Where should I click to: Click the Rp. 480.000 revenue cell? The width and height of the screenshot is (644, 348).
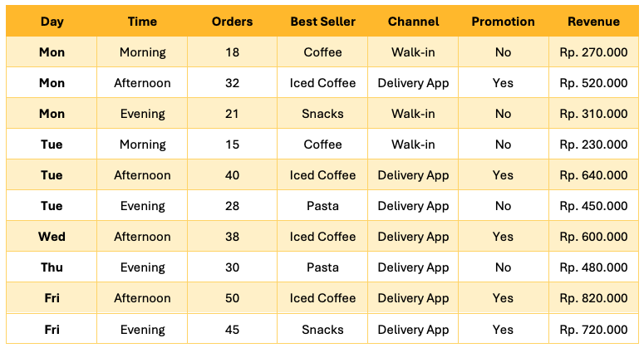[593, 267]
